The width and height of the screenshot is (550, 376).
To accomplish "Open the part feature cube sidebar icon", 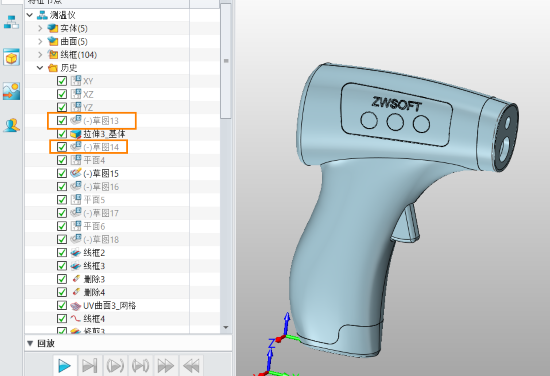I will coord(11,57).
